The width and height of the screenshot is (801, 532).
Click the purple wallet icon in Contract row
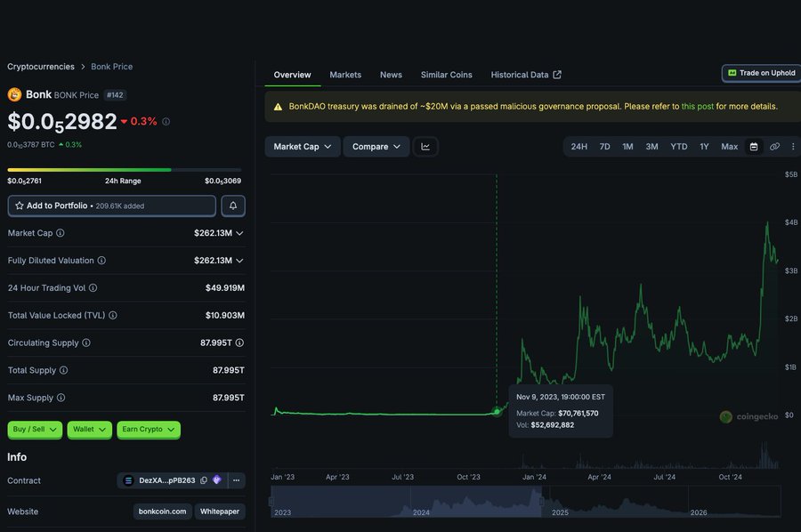[x=216, y=480]
